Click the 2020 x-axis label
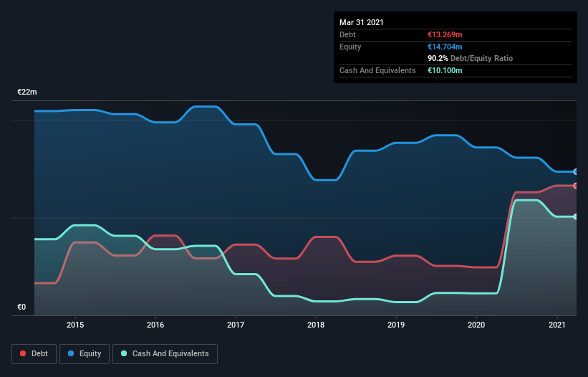 pos(476,325)
